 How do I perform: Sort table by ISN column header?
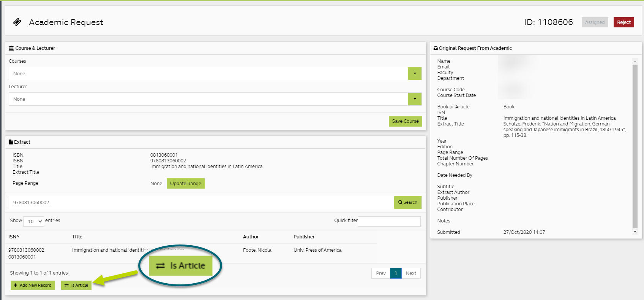[x=14, y=237]
